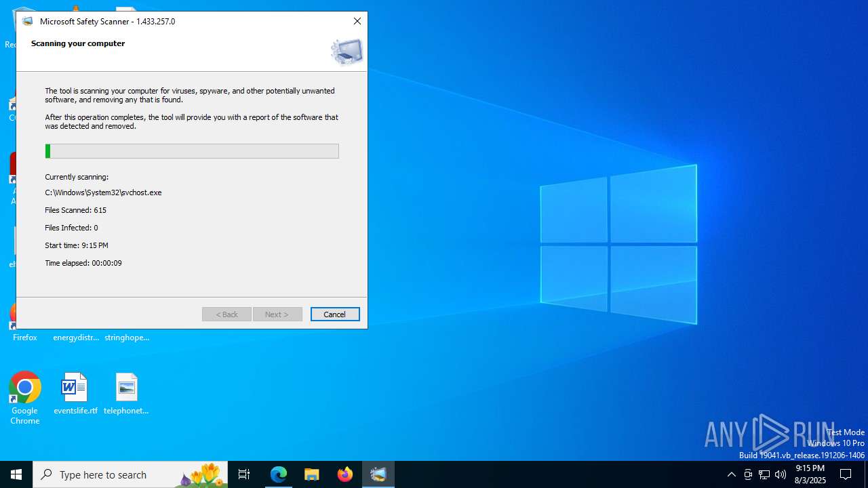Select the telephonet image file on desktop

(x=126, y=394)
